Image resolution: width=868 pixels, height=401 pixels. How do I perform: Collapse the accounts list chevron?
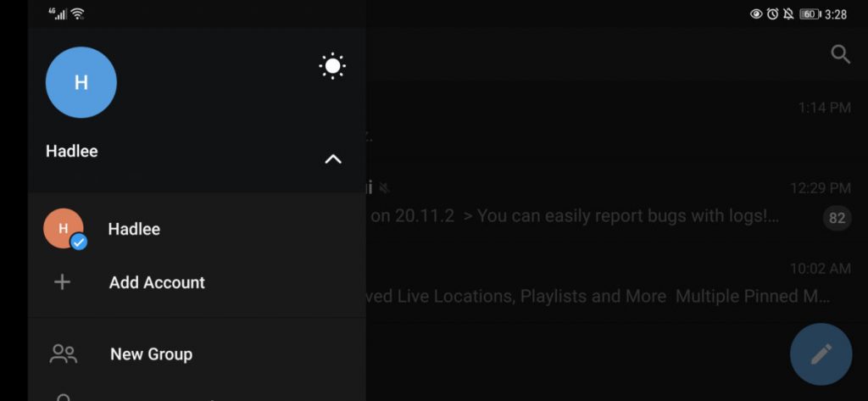point(332,159)
